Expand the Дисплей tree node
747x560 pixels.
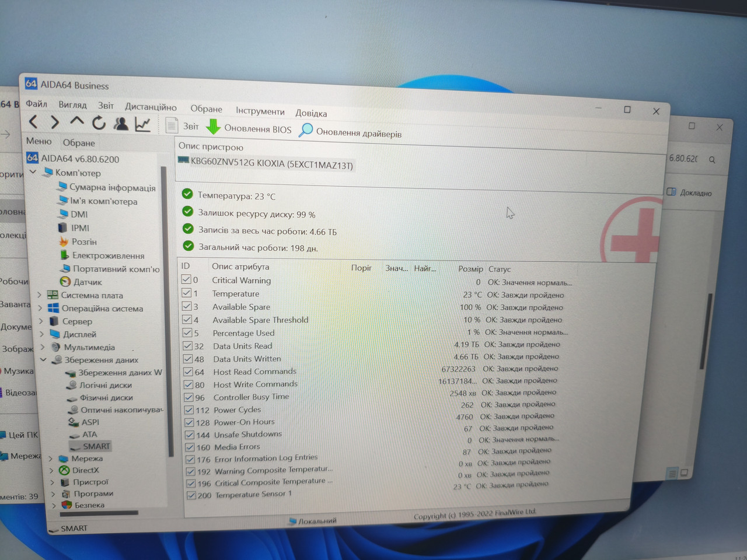[42, 334]
